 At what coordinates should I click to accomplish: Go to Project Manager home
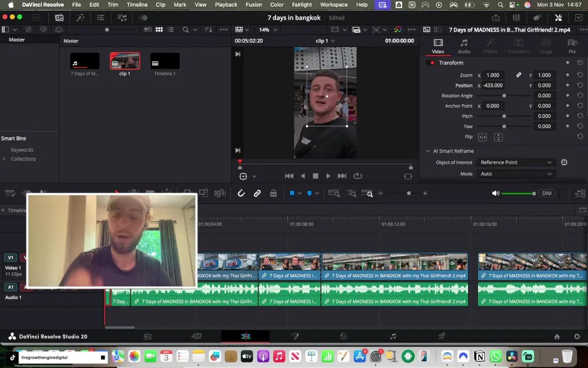pos(557,336)
